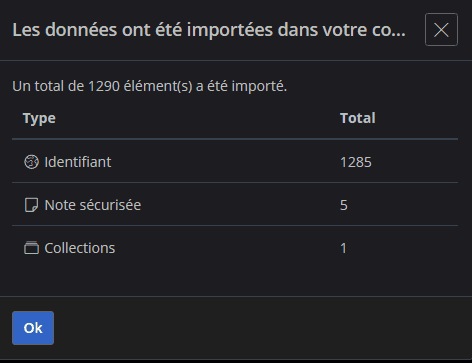Click the Collections box icon
This screenshot has width=472, height=363.
[31, 248]
